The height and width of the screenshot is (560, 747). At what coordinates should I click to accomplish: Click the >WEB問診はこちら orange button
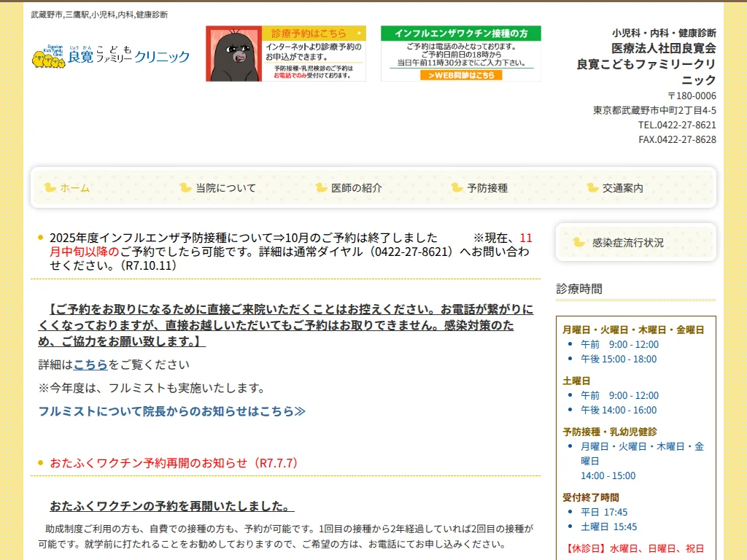(461, 75)
